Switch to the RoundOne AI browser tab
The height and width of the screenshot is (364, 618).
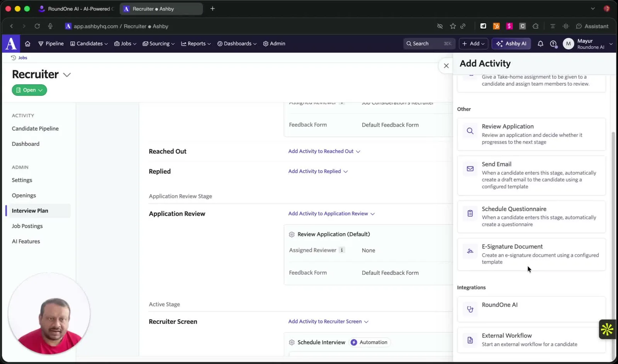click(x=76, y=8)
